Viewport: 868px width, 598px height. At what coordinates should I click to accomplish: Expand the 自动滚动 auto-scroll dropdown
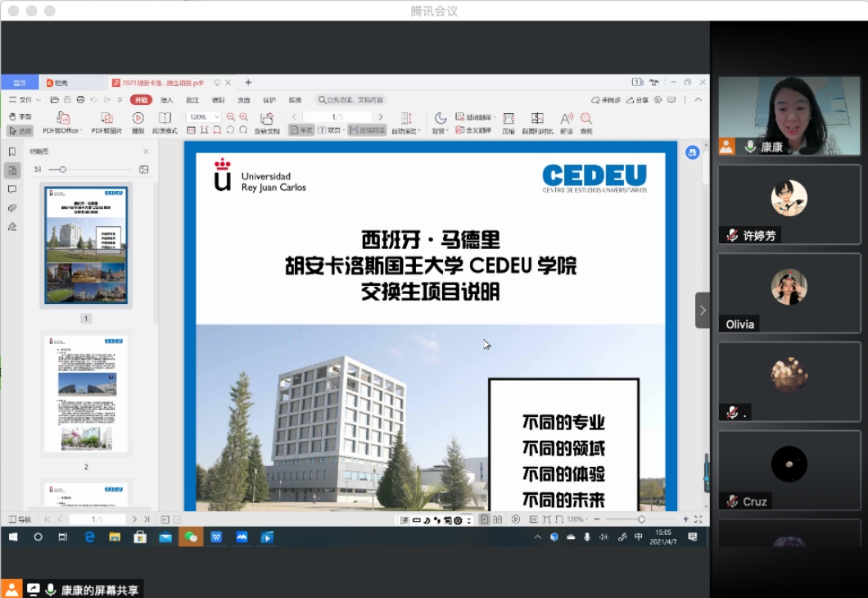click(406, 131)
